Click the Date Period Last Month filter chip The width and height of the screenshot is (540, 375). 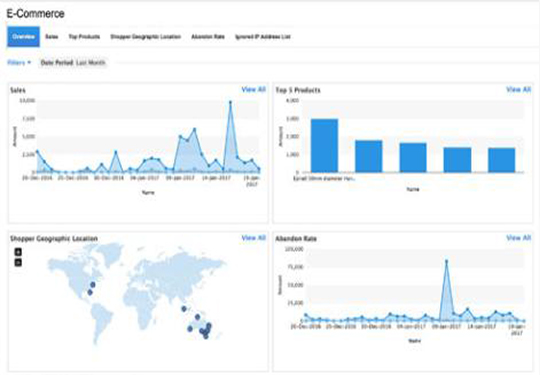click(x=73, y=63)
